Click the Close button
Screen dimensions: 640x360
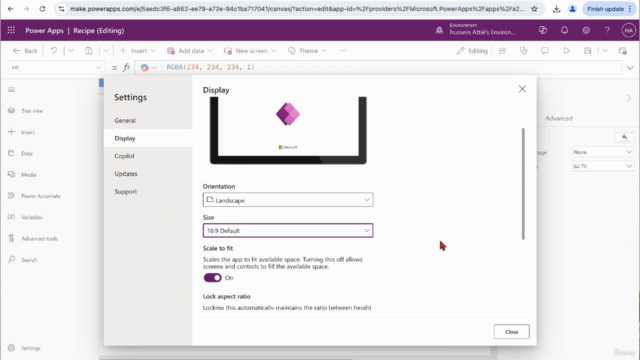[x=511, y=332]
